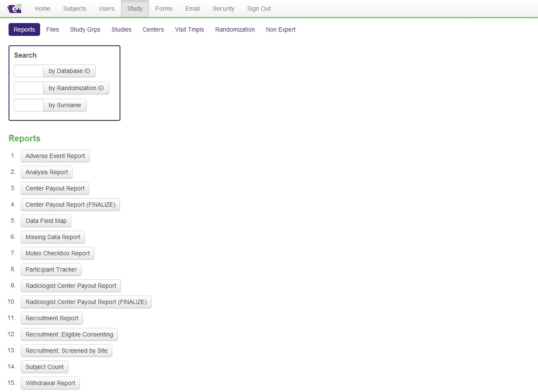Search by Surname button
The image size is (538, 392).
(x=65, y=105)
